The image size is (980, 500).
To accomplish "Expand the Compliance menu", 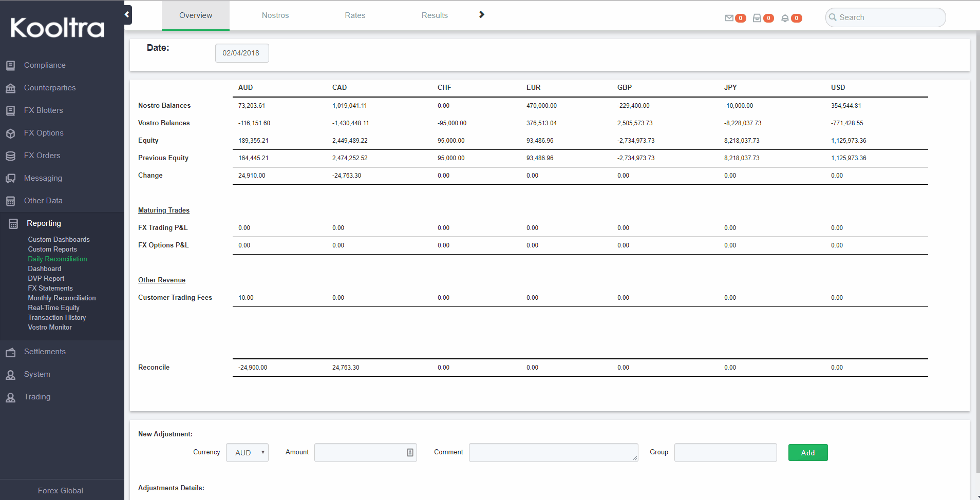I will pos(45,65).
